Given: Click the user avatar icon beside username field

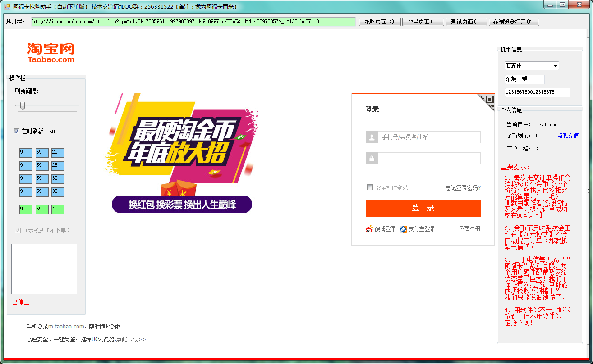Looking at the screenshot, I should (372, 137).
